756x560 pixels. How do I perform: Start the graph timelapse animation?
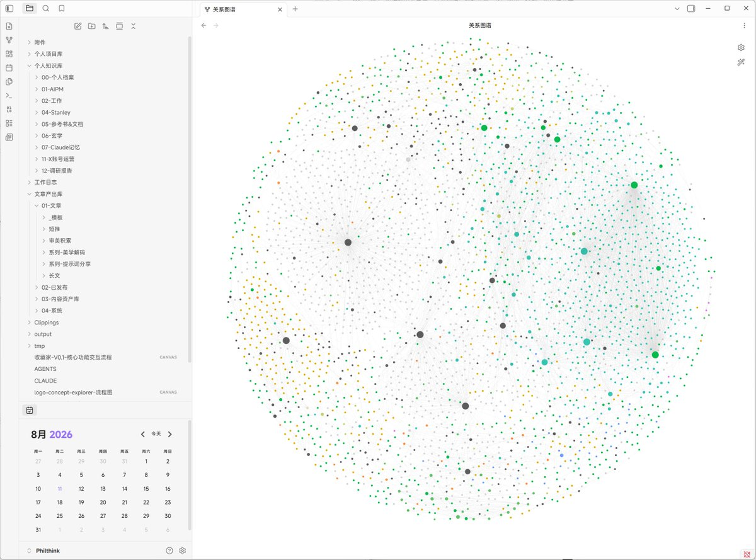click(x=742, y=62)
